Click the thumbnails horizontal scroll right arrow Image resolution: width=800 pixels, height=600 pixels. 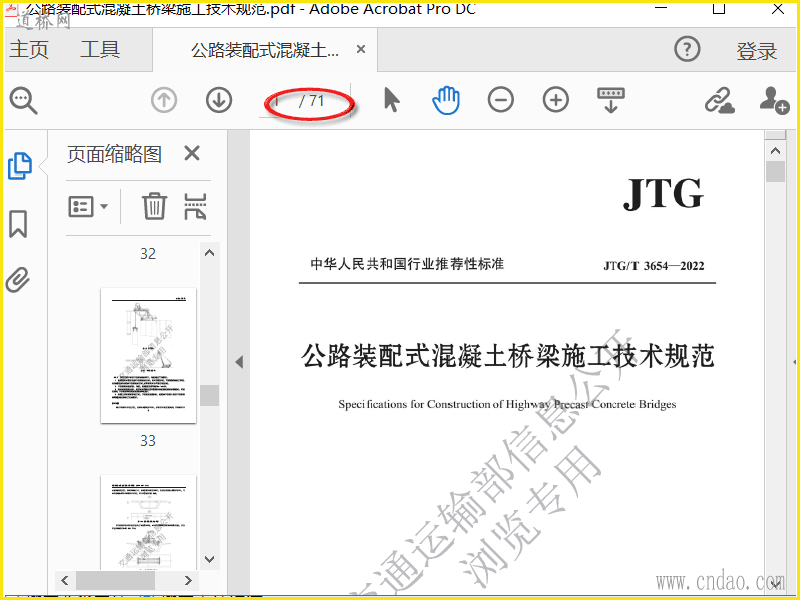click(188, 580)
